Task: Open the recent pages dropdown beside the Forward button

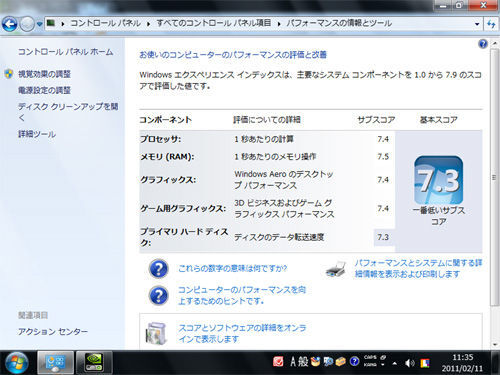Action: point(40,24)
